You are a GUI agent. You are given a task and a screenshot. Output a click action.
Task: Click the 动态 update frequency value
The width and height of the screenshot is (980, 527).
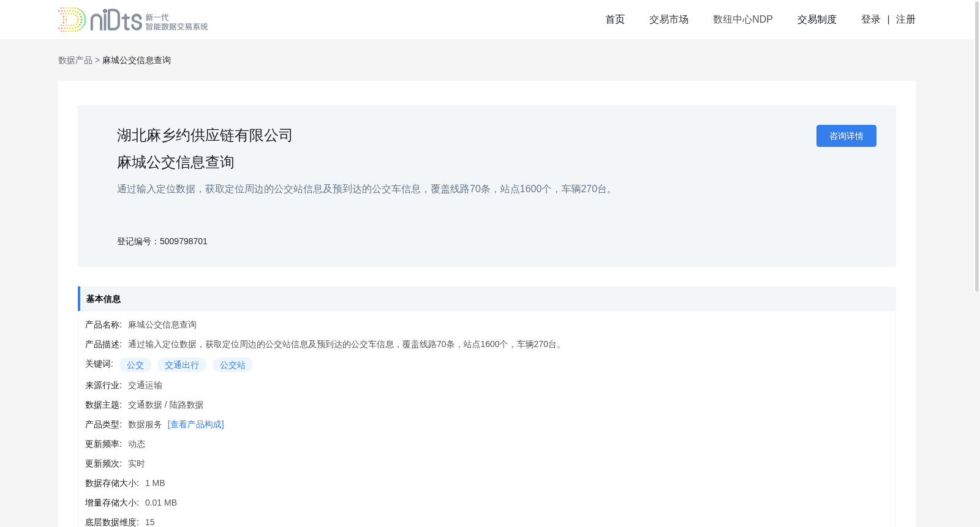(x=137, y=444)
